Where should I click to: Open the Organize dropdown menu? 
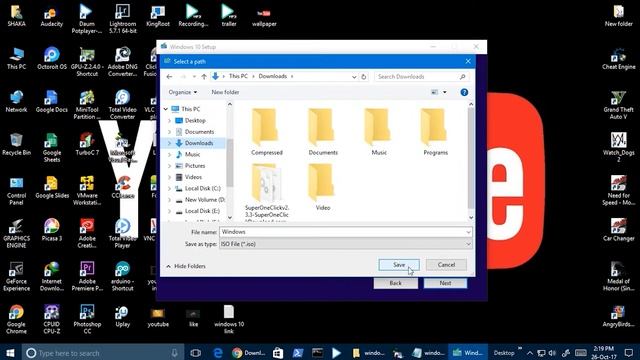point(182,92)
